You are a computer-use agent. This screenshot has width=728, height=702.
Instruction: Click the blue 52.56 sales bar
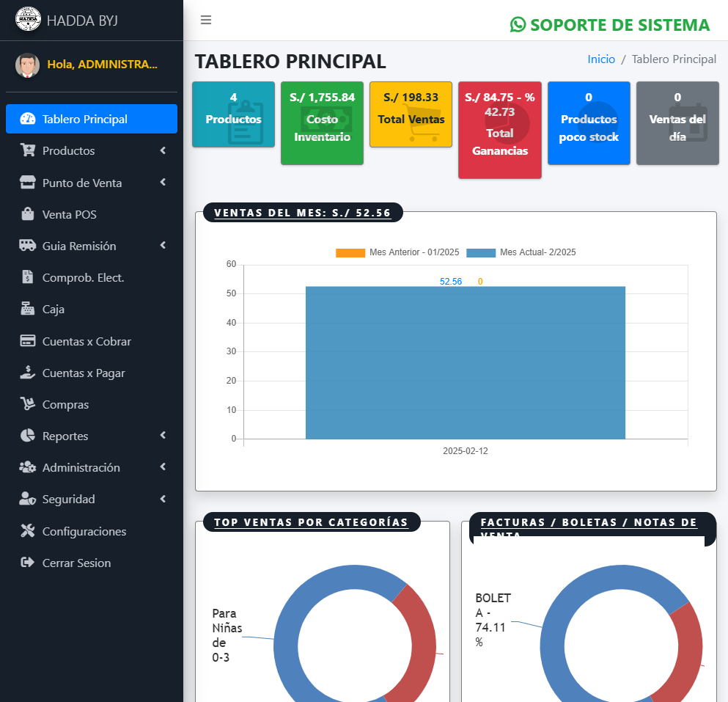point(466,362)
